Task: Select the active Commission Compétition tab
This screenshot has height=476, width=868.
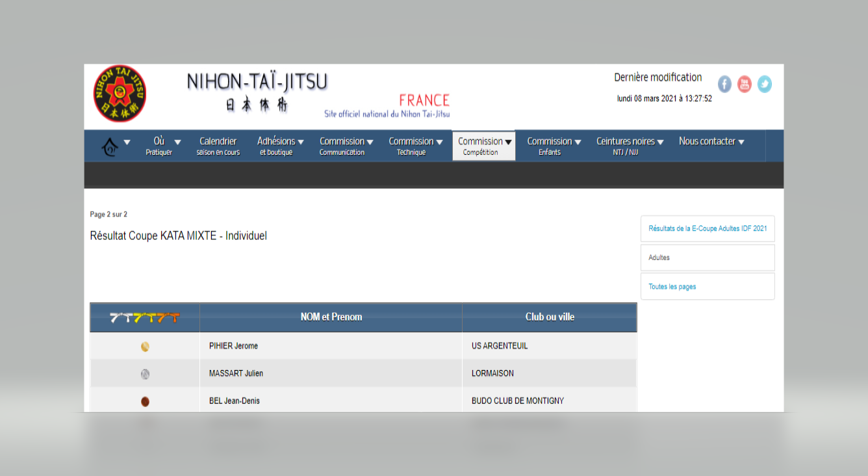Action: (x=484, y=146)
